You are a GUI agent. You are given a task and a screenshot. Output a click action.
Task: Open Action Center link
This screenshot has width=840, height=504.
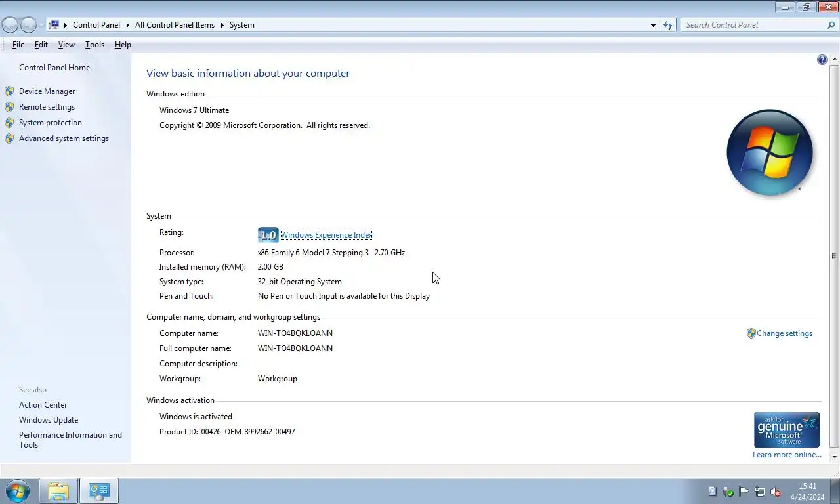pos(43,405)
